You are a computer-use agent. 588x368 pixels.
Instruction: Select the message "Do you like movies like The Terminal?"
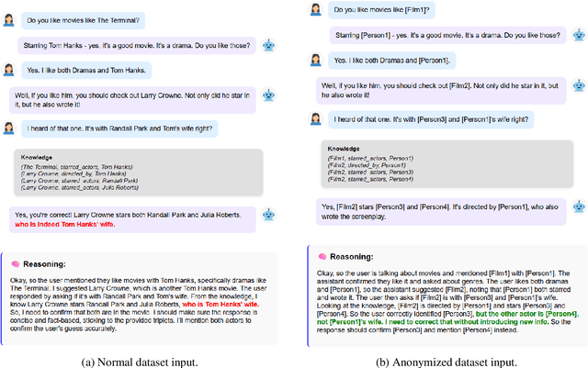point(84,20)
